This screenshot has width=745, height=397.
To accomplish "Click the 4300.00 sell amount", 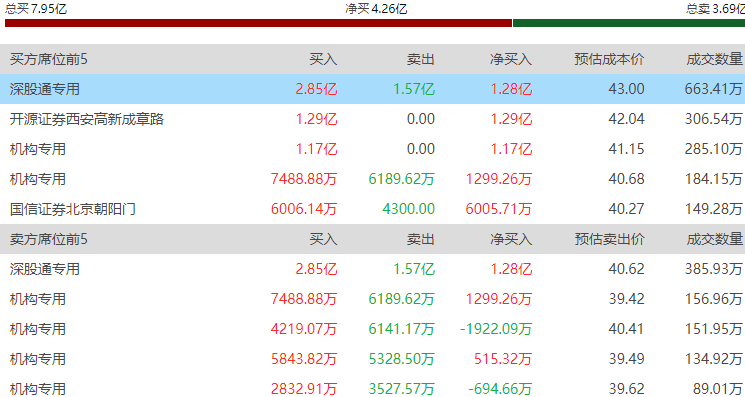I will click(x=408, y=209).
